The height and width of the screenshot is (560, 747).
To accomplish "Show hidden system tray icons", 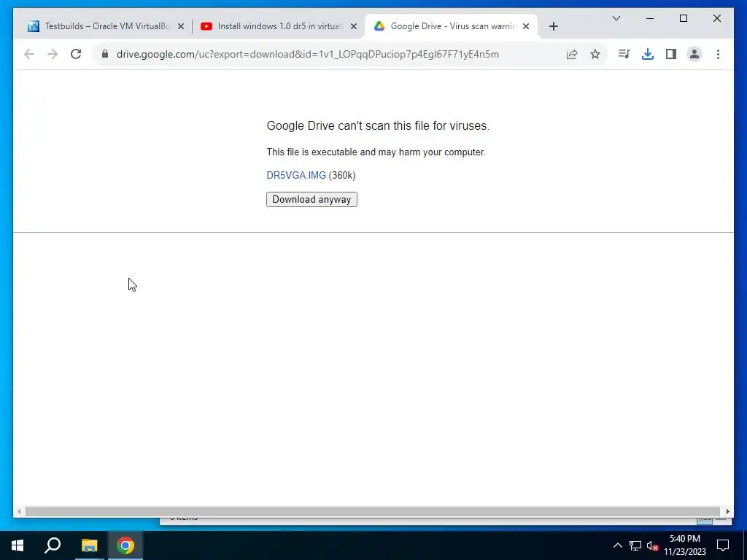I will pos(617,545).
